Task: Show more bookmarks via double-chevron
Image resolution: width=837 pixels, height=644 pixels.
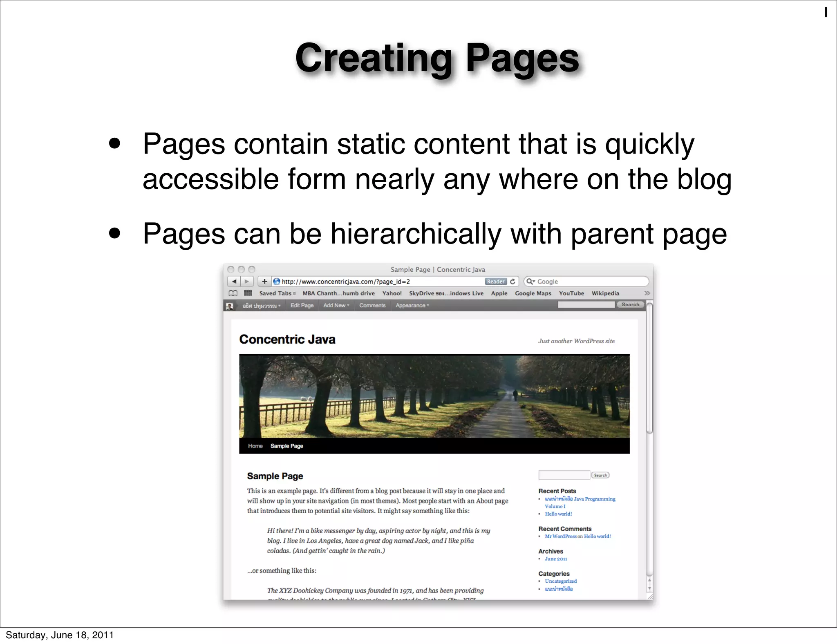Action: tap(647, 293)
